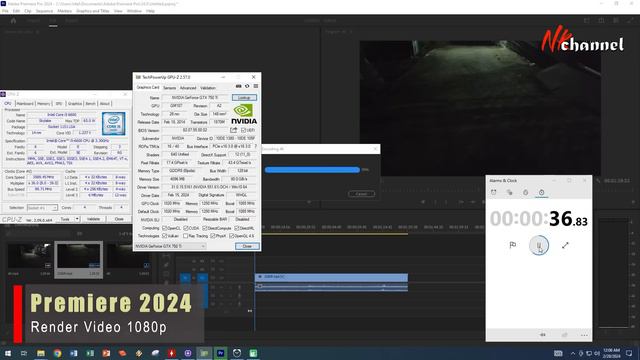The height and width of the screenshot is (360, 640).
Task: Open the Sensors tab in GPU-Z
Action: pos(169,88)
